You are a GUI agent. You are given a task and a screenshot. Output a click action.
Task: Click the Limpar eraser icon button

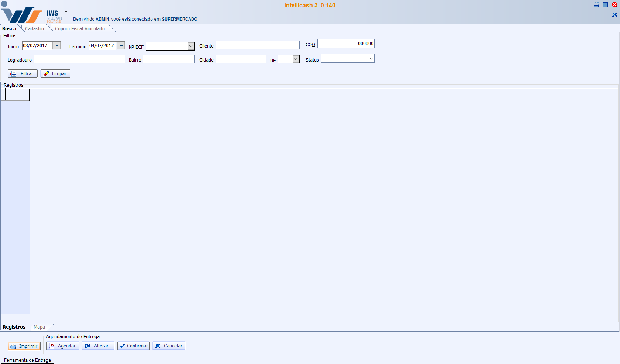pyautogui.click(x=47, y=74)
